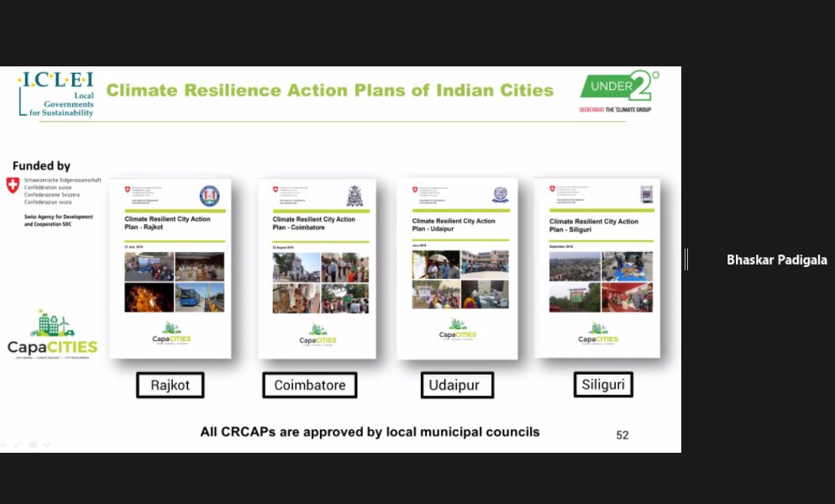This screenshot has height=504, width=835.
Task: Click the Siliguri label box
Action: (x=603, y=384)
